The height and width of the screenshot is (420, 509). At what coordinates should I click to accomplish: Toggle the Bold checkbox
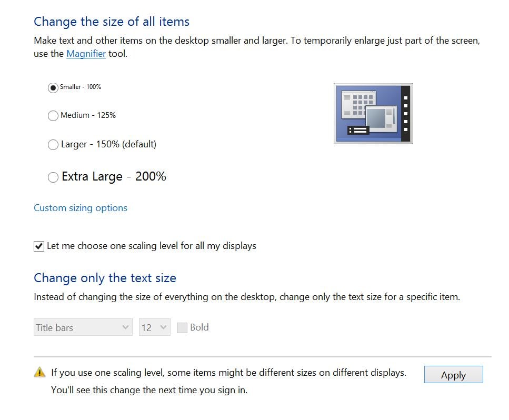click(x=182, y=327)
